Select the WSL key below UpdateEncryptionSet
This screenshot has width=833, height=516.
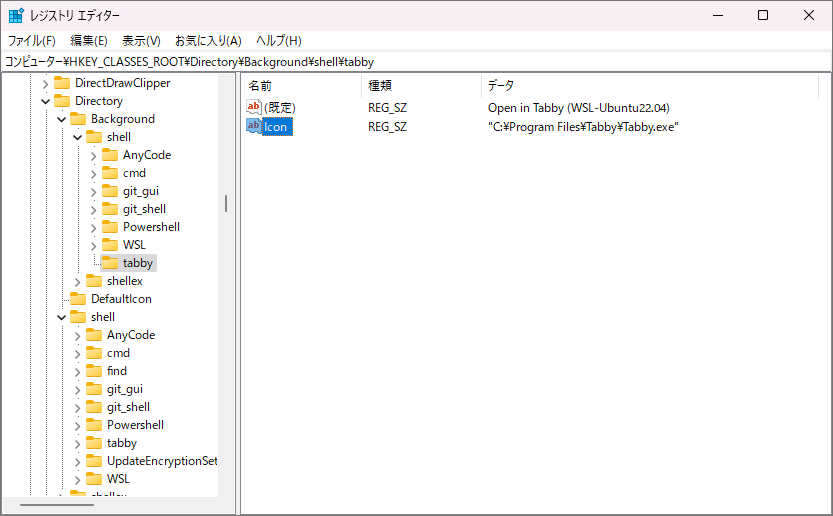point(118,478)
